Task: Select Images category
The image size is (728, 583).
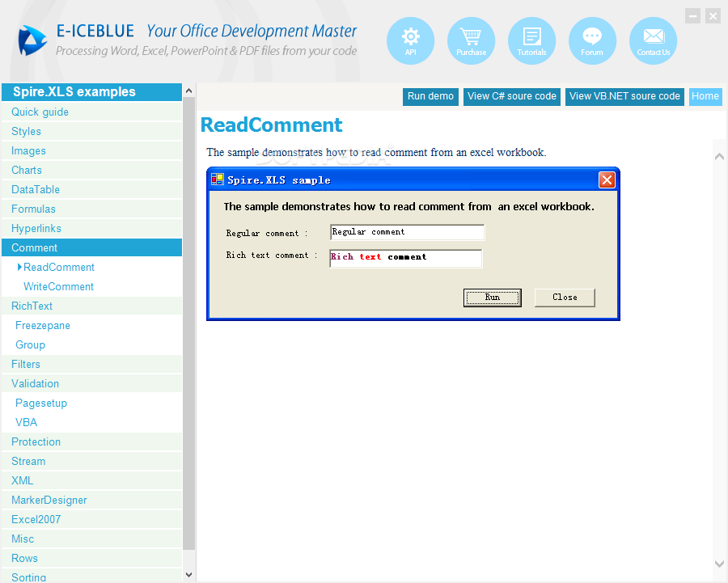Action: pos(92,151)
